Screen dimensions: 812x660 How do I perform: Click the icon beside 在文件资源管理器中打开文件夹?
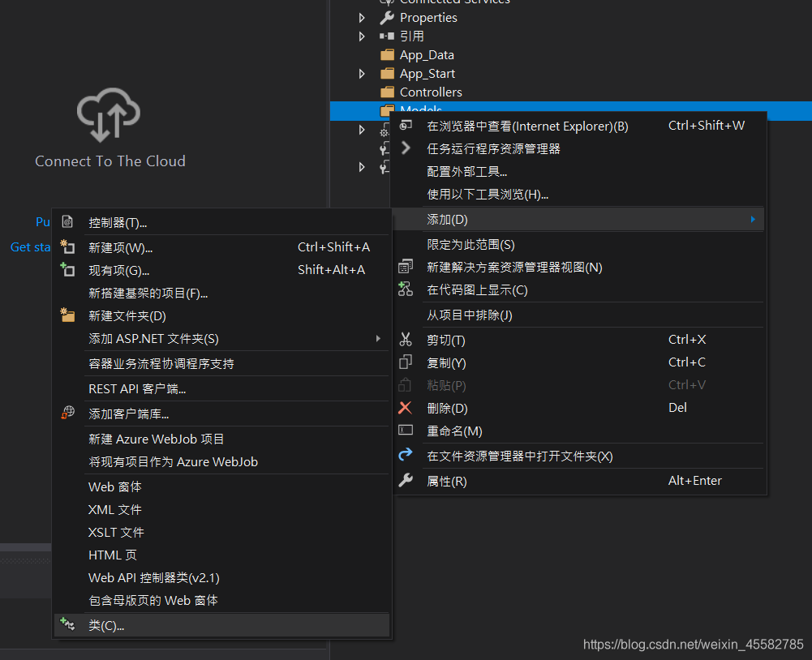tap(406, 455)
